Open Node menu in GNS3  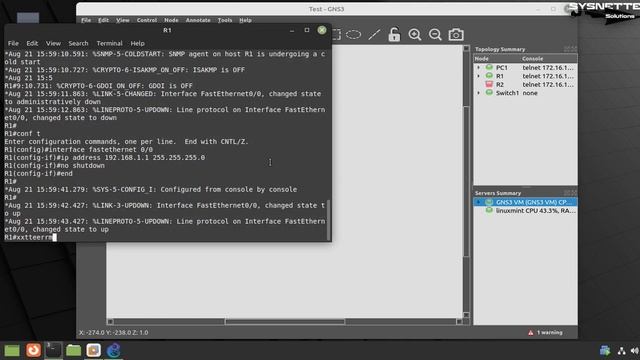coord(171,20)
